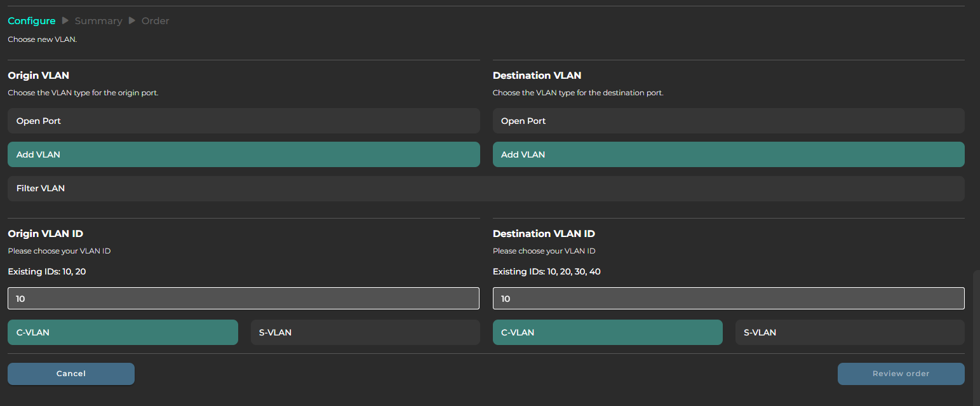Select Open Port for Origin VLAN
The image size is (980, 406).
pyautogui.click(x=243, y=121)
